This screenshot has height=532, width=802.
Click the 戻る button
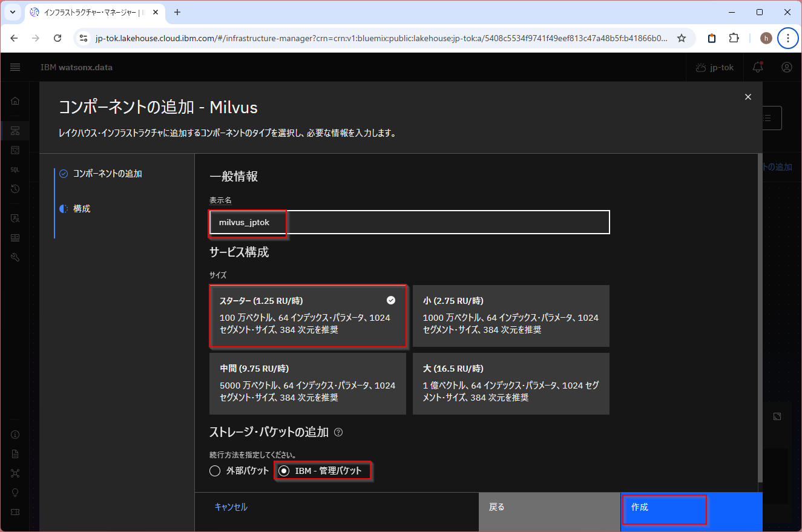click(550, 512)
